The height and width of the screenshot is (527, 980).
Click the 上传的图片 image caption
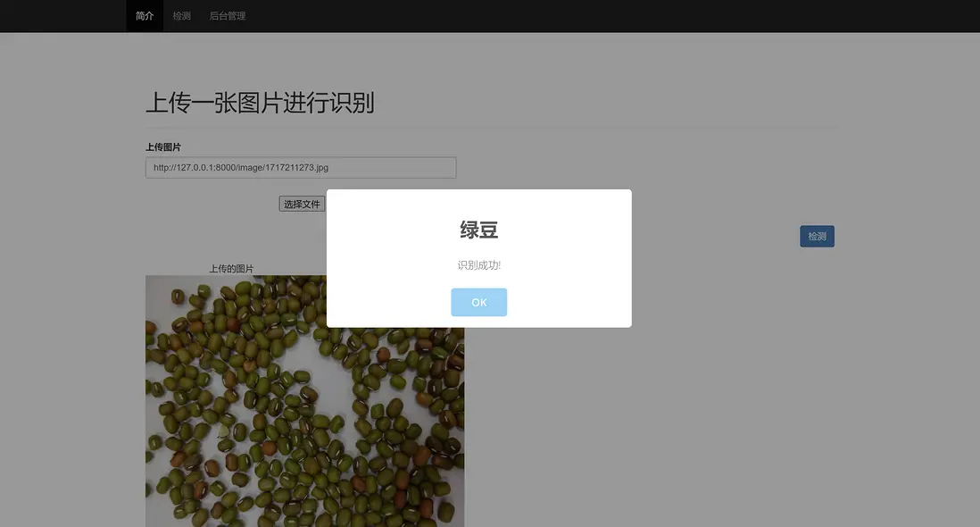coord(231,267)
